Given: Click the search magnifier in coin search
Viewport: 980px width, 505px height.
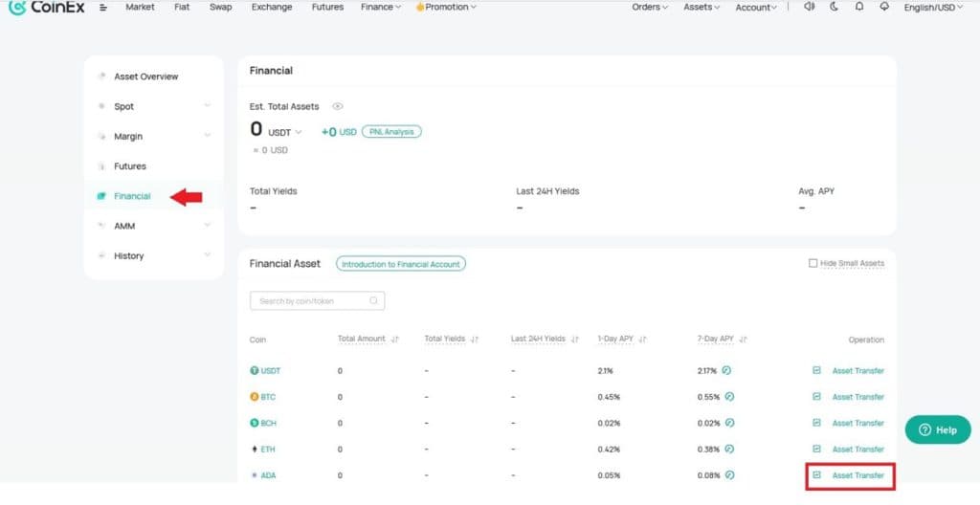Looking at the screenshot, I should (x=373, y=300).
